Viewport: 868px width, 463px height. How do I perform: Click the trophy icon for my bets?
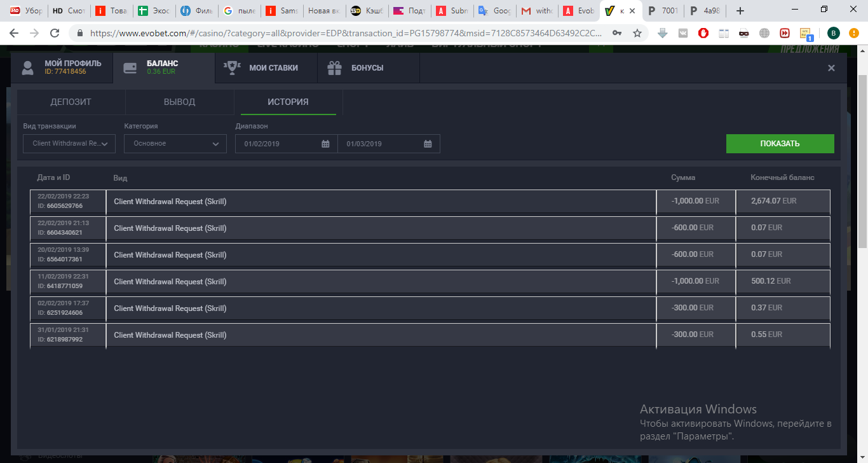click(x=231, y=67)
